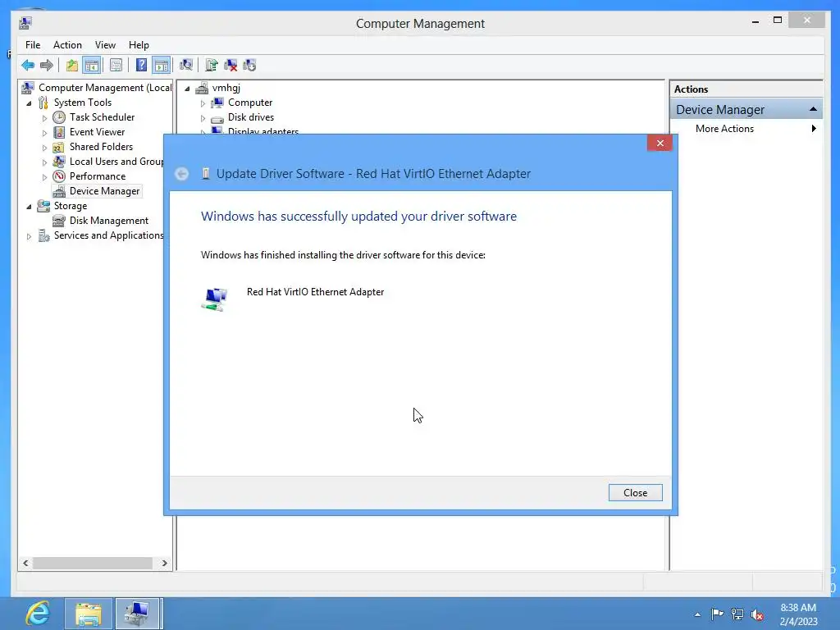Select Performance tree item
The height and width of the screenshot is (630, 840).
pos(98,176)
